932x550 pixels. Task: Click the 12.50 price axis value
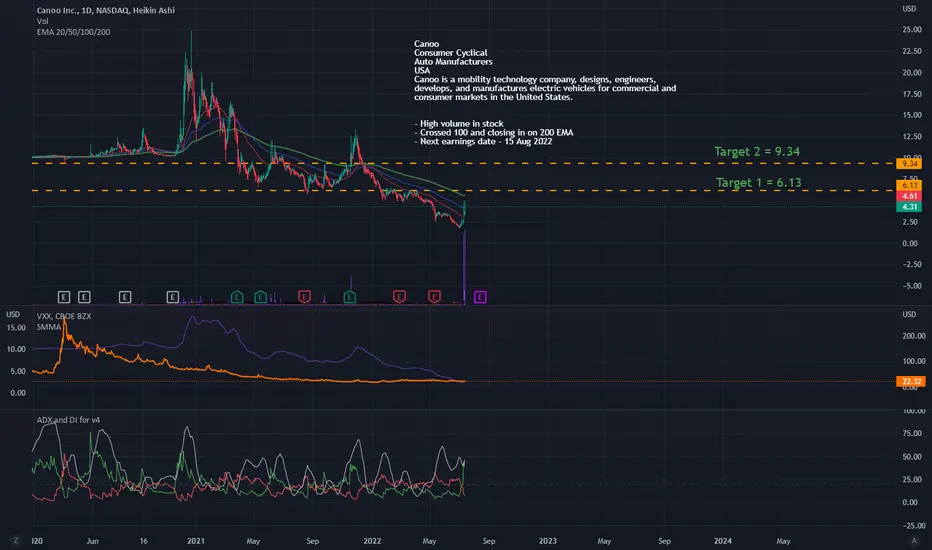point(912,137)
